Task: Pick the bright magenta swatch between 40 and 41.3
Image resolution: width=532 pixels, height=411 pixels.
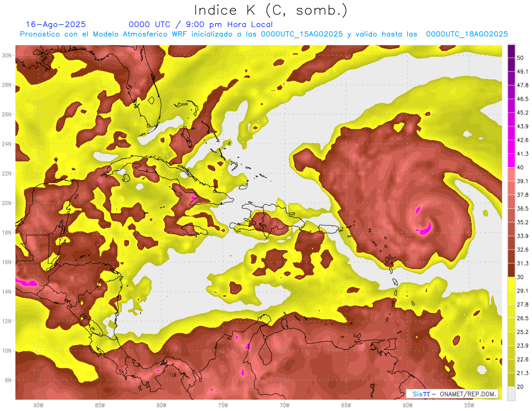Action: (511, 160)
